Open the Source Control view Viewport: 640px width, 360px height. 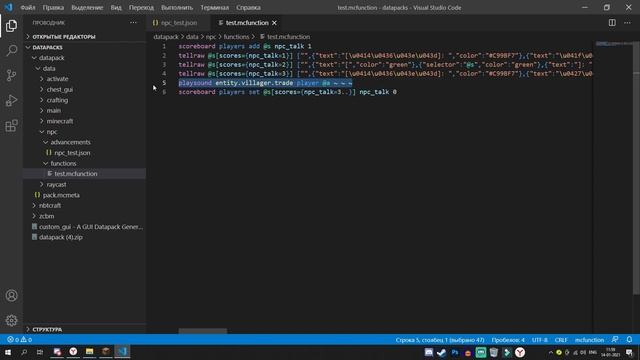(11, 76)
